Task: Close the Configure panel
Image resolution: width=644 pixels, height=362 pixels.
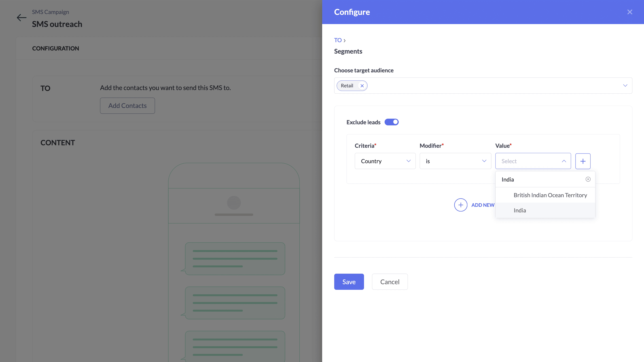Action: [629, 12]
